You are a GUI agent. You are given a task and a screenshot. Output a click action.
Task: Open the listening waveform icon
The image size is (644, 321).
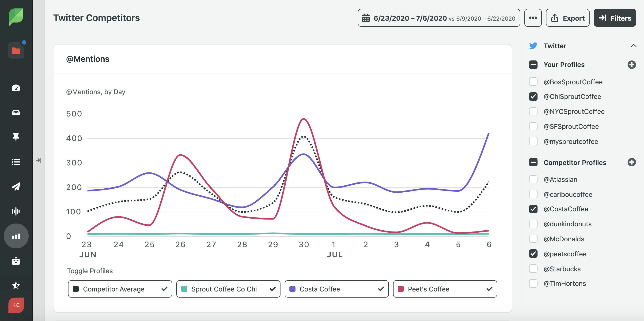(16, 211)
